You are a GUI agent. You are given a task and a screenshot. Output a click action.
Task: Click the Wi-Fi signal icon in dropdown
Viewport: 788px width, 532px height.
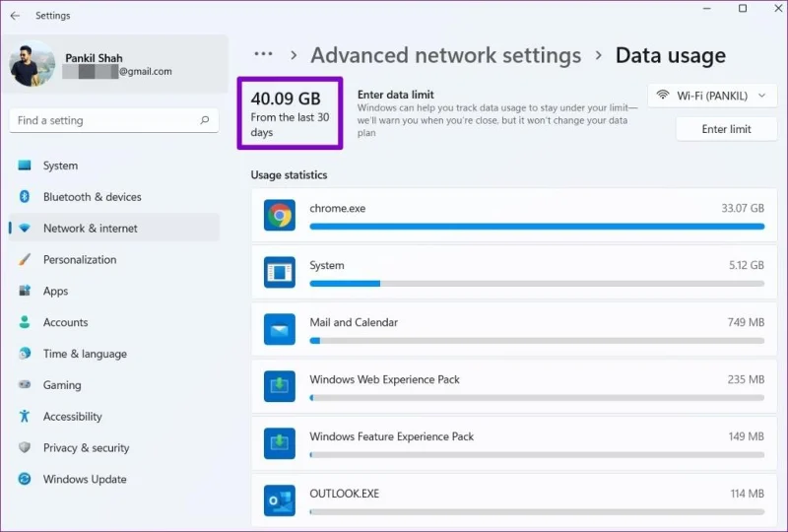click(x=663, y=95)
